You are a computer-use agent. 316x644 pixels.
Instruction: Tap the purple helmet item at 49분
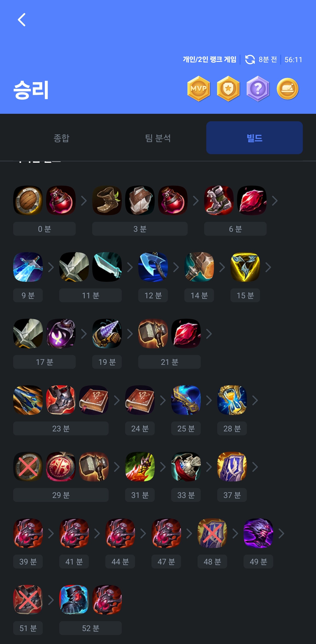click(258, 533)
